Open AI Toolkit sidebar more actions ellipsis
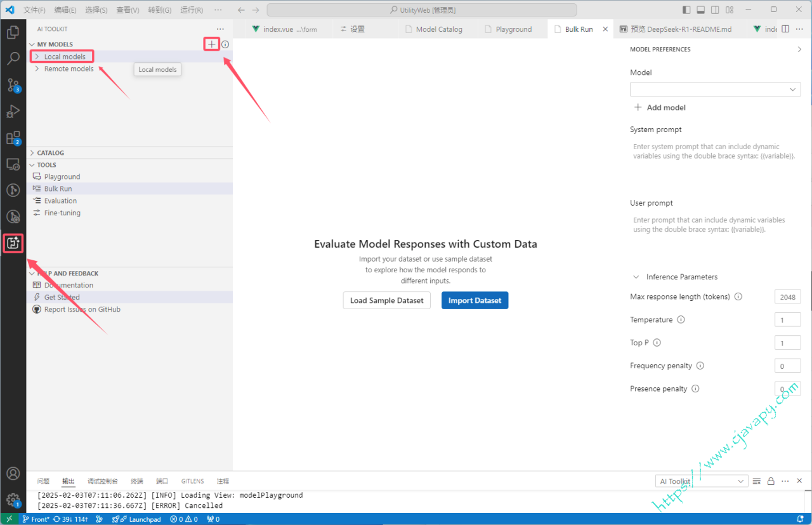 pyautogui.click(x=220, y=29)
